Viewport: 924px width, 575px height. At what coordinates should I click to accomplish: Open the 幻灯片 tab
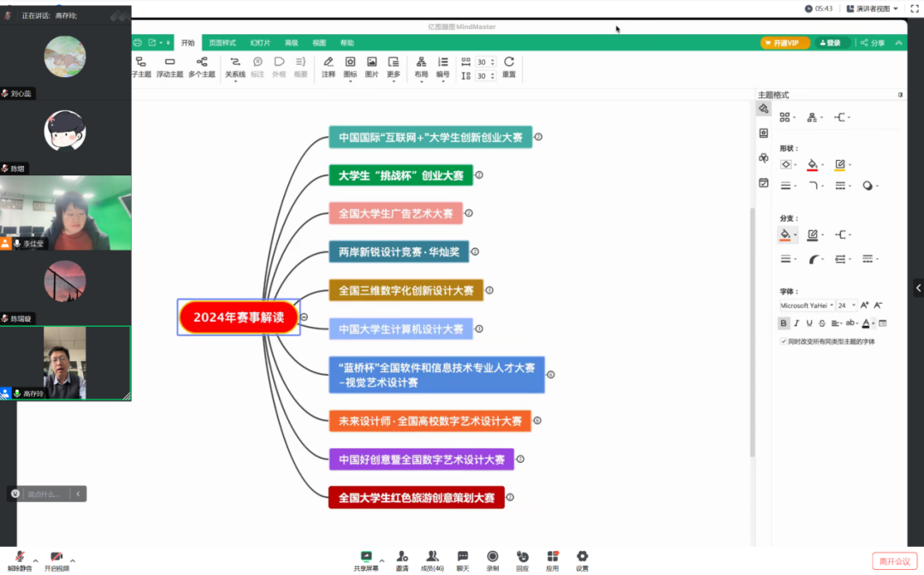coord(260,43)
